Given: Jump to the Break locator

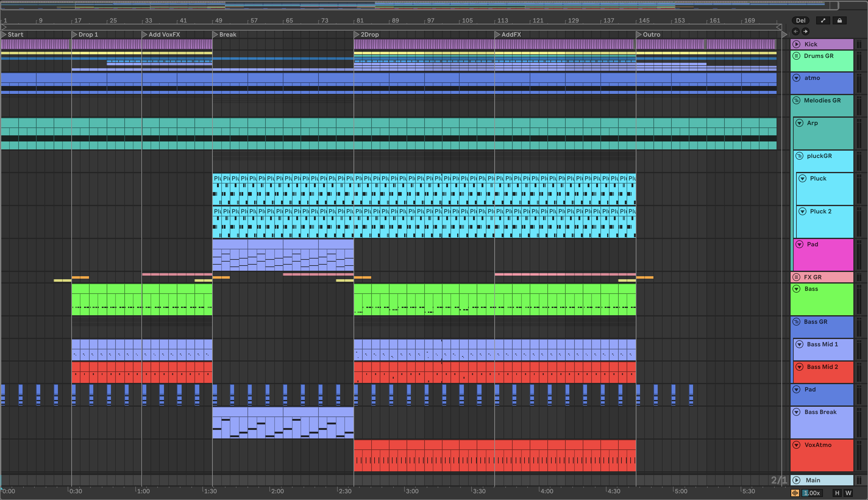Looking at the screenshot, I should pos(215,34).
